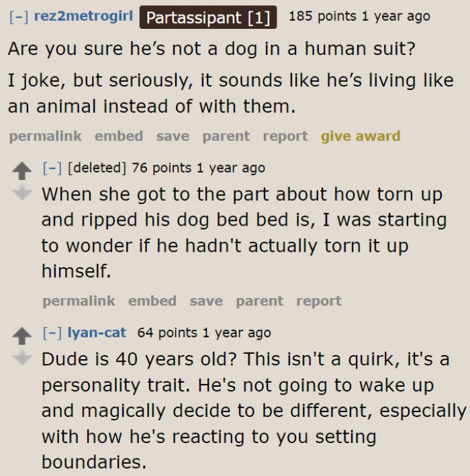Image resolution: width=470 pixels, height=476 pixels.
Task: Click the Partassipant [1] flair
Action: point(208,17)
